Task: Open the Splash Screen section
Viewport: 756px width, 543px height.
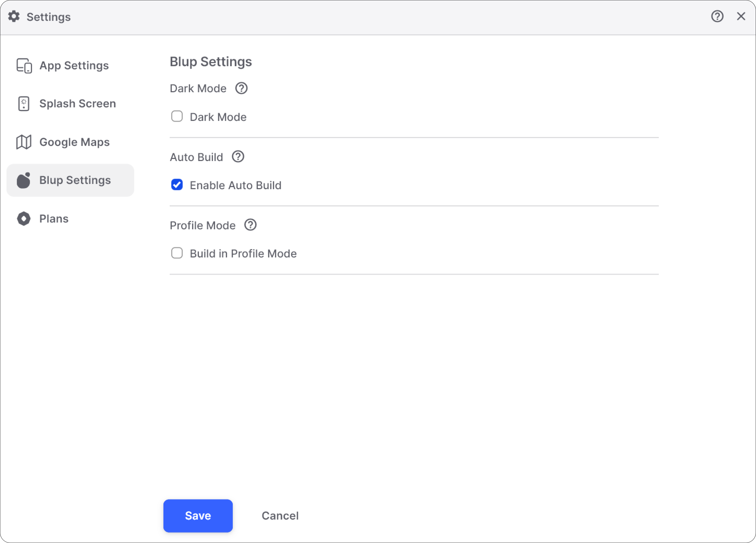Action: click(x=77, y=104)
